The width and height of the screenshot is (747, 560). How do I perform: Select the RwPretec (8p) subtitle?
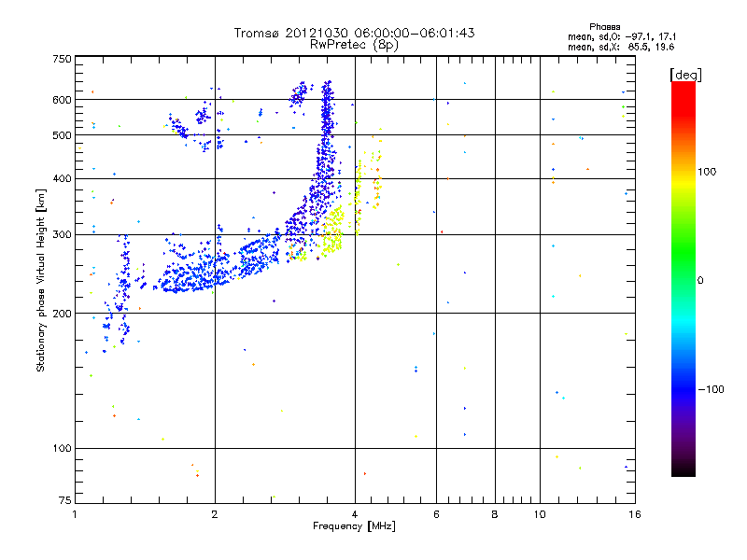[354, 44]
